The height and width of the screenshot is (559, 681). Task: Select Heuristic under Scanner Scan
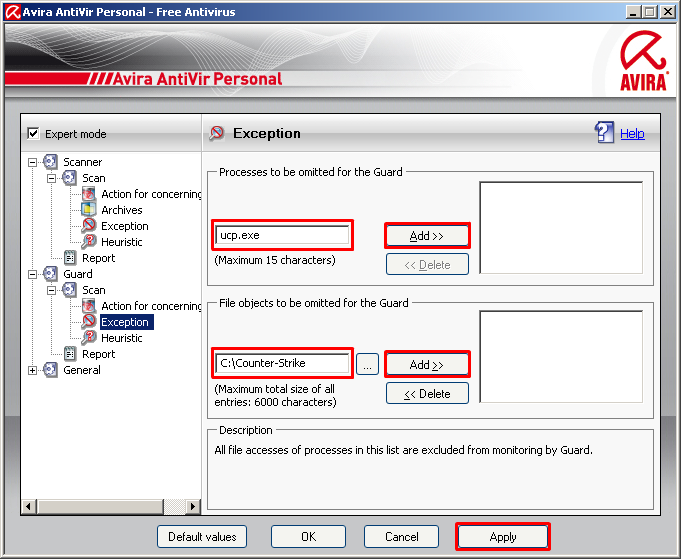click(x=122, y=242)
